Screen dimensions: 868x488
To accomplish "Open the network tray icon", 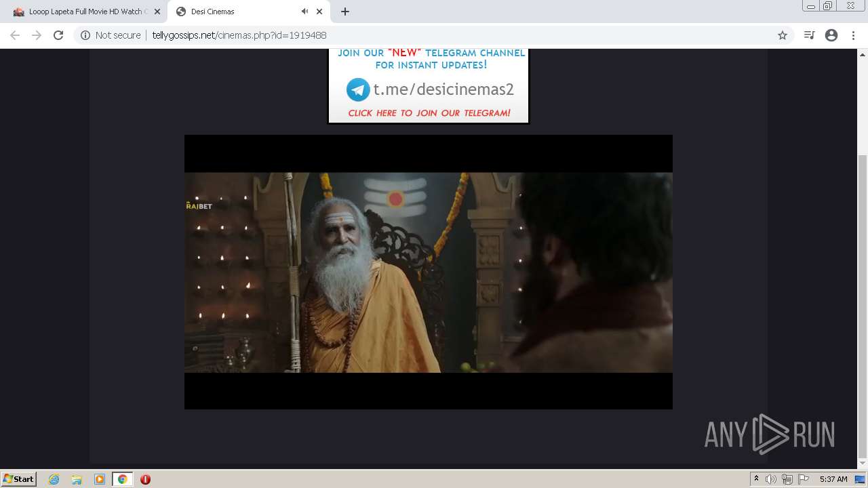I will (x=787, y=479).
